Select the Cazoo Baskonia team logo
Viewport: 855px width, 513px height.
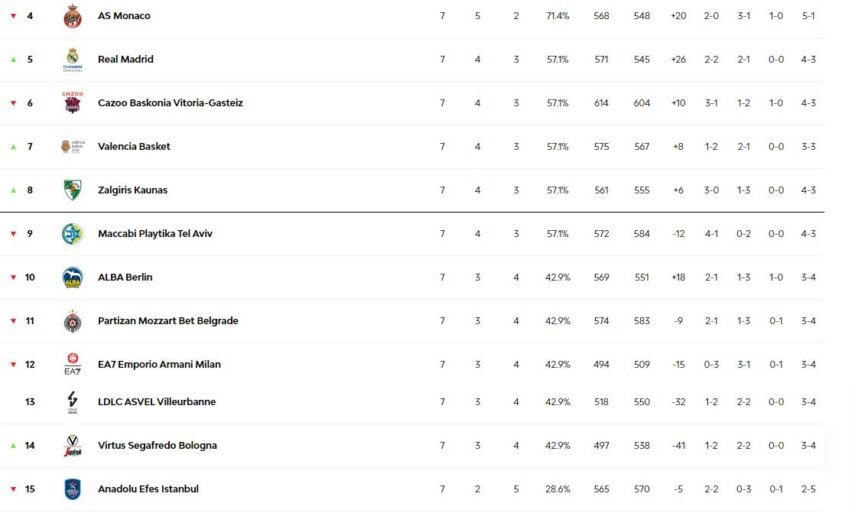click(72, 103)
